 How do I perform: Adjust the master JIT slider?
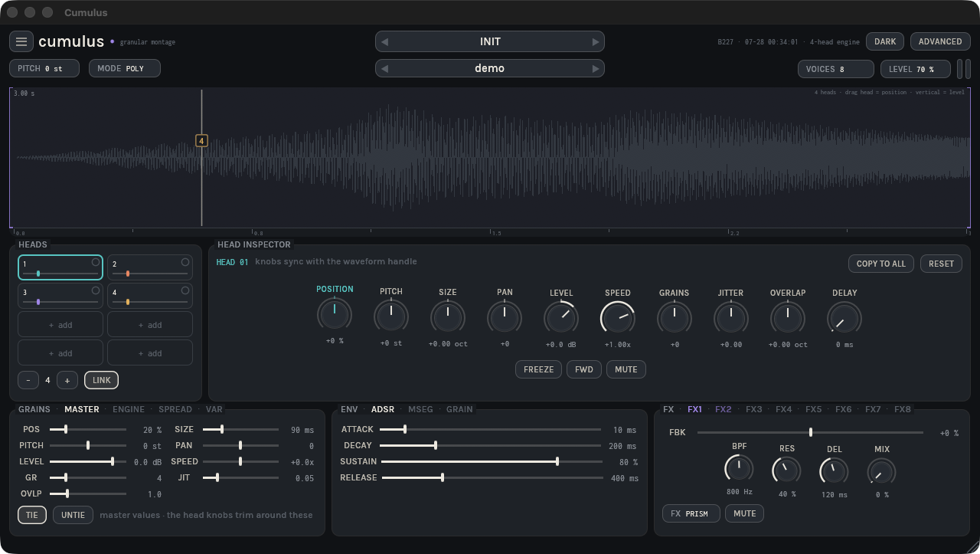click(240, 478)
